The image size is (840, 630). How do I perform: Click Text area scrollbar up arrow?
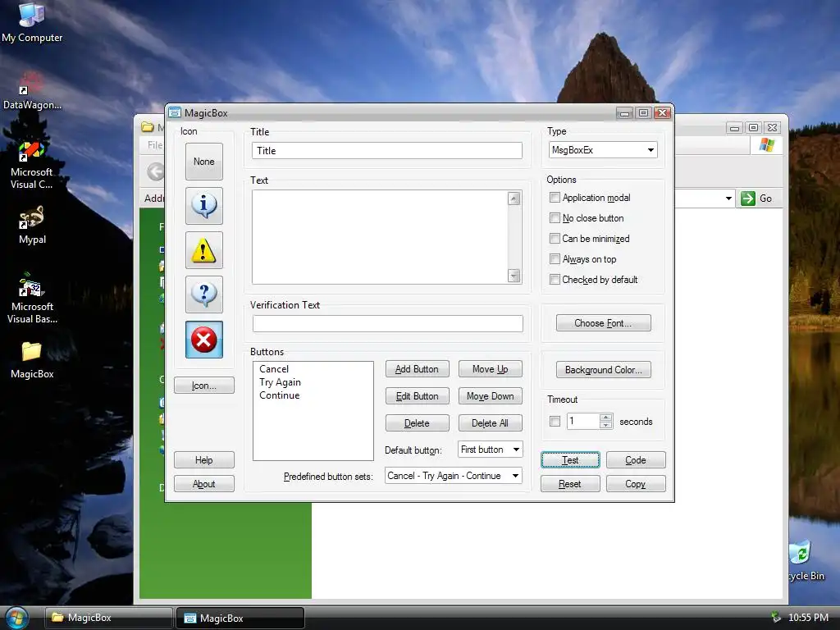514,199
